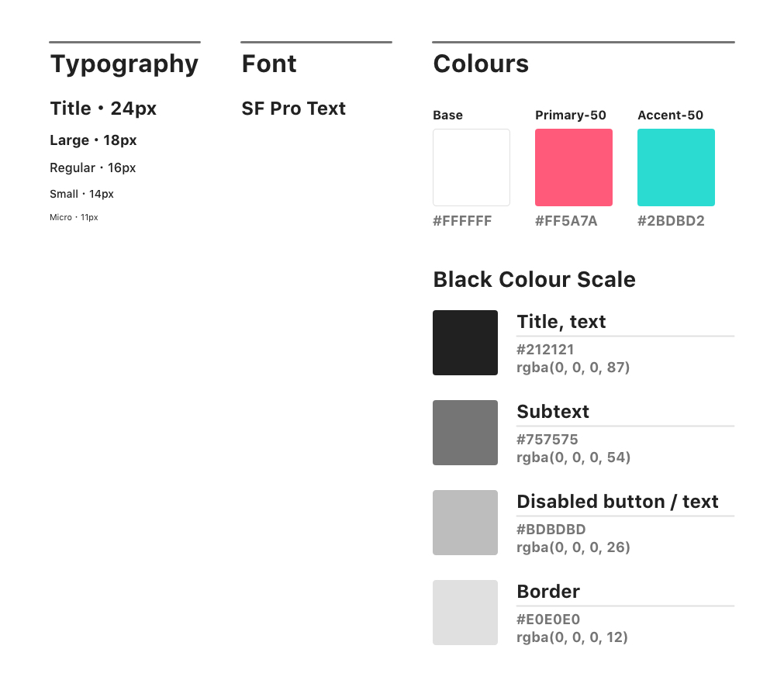Click the Black Colour Scale heading
This screenshot has width=784, height=687.
tap(534, 279)
